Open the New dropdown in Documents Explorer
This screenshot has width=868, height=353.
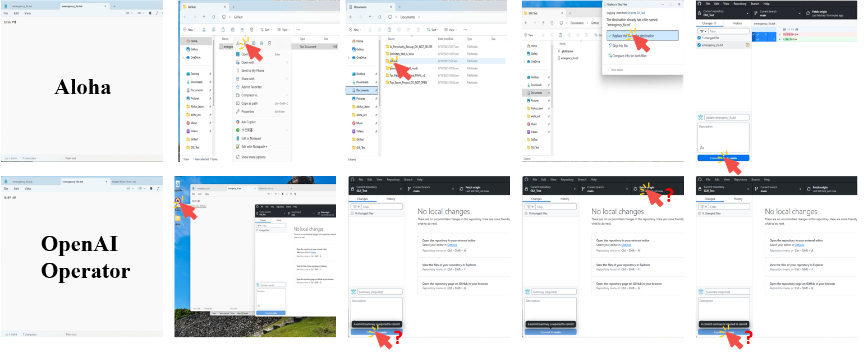[x=355, y=30]
